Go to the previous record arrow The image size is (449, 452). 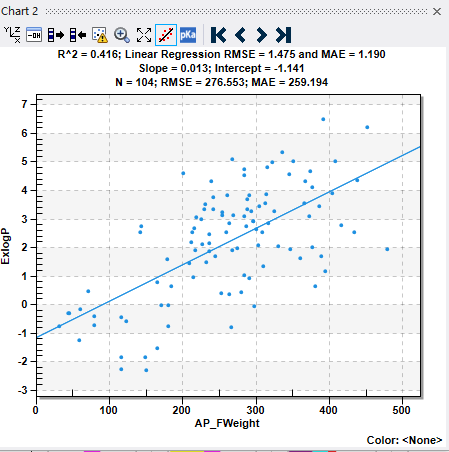240,35
